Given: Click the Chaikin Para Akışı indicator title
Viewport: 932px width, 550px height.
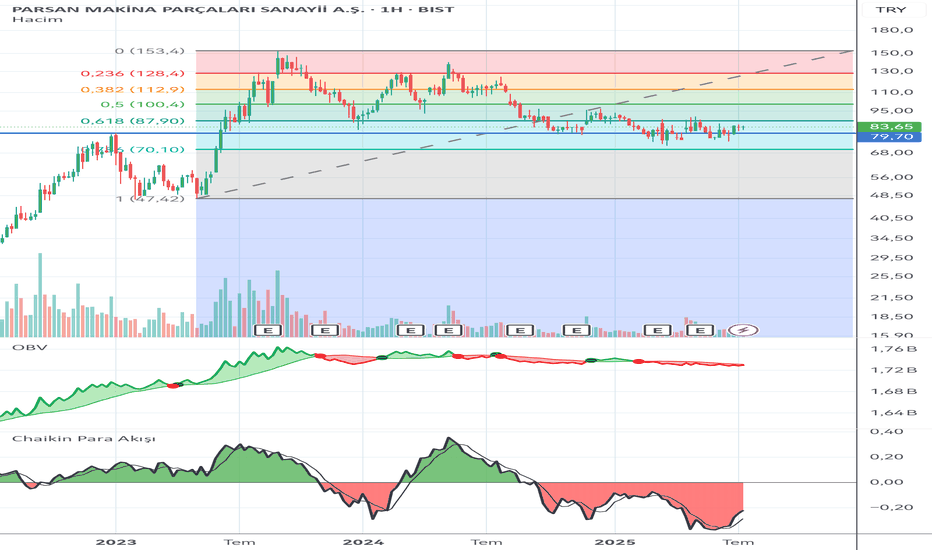Looking at the screenshot, I should (x=84, y=439).
